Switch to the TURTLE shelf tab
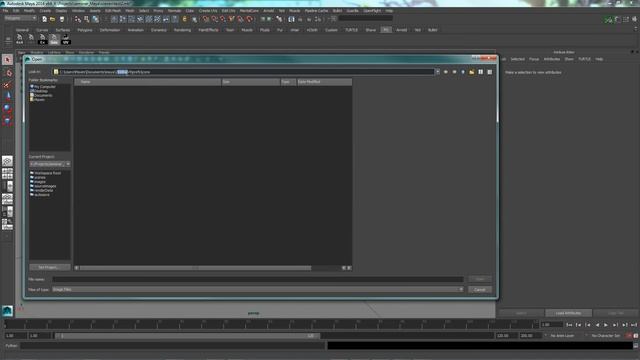 [351, 30]
